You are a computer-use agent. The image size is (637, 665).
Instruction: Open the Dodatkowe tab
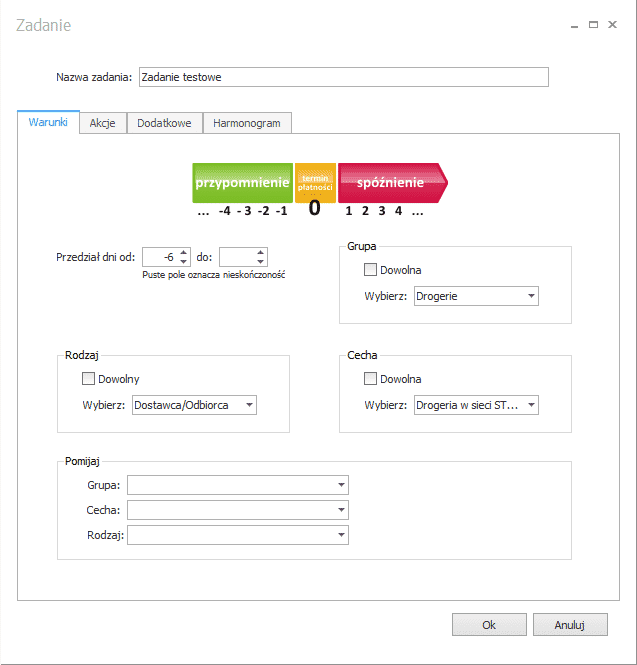click(x=164, y=123)
